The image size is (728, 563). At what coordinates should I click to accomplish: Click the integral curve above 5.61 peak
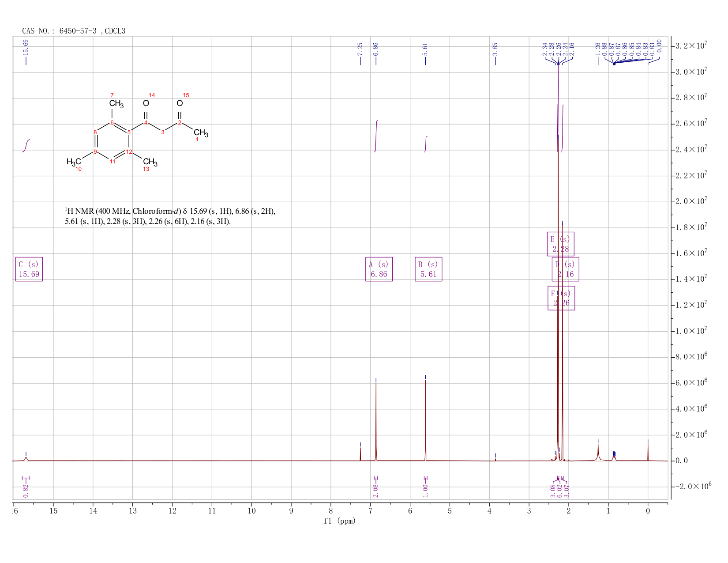(426, 144)
